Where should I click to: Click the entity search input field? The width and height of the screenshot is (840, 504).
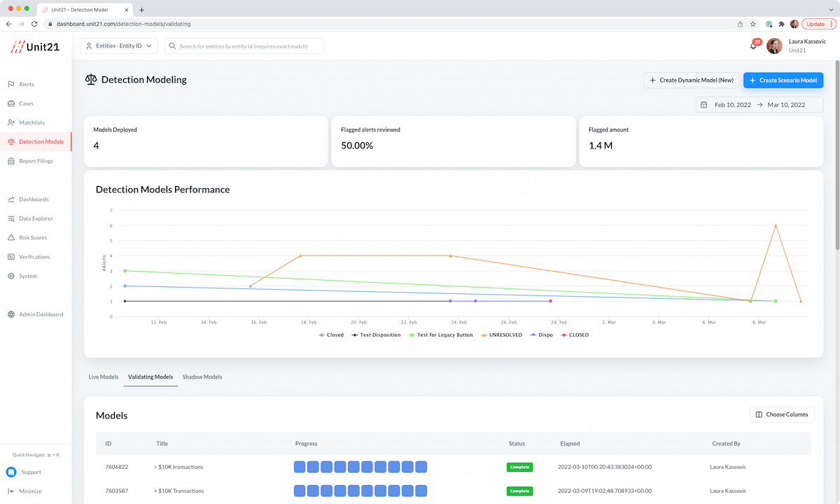coord(245,46)
